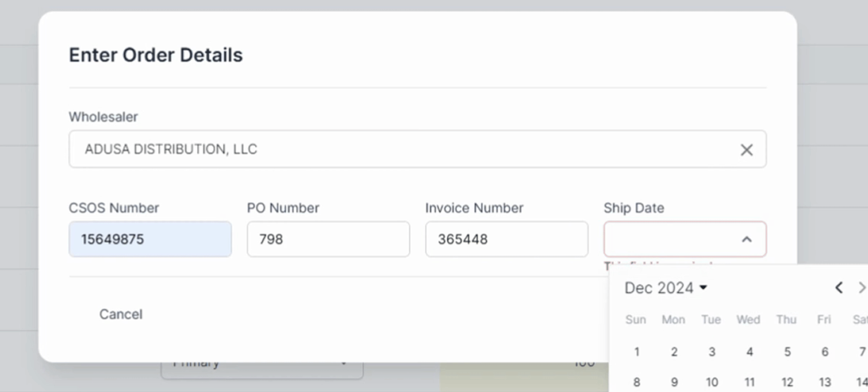Select December 1 in calendar
This screenshot has height=392, width=868.
click(x=636, y=352)
